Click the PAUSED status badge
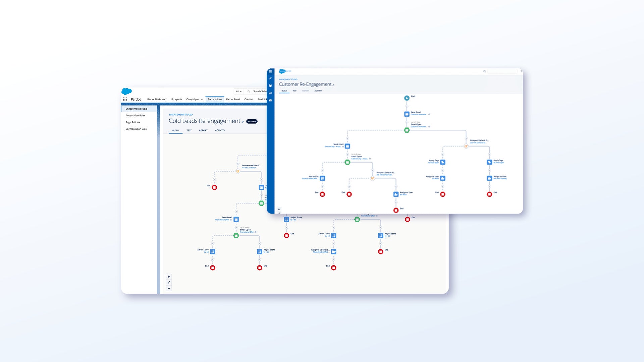 (252, 121)
